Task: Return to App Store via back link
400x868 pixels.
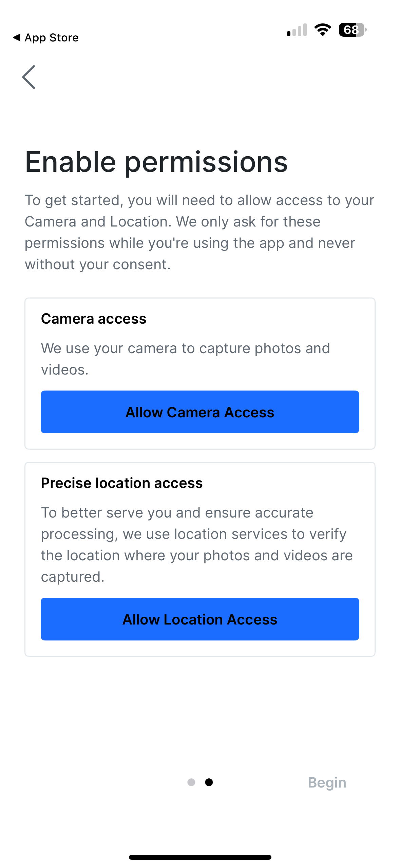Action: coord(46,37)
